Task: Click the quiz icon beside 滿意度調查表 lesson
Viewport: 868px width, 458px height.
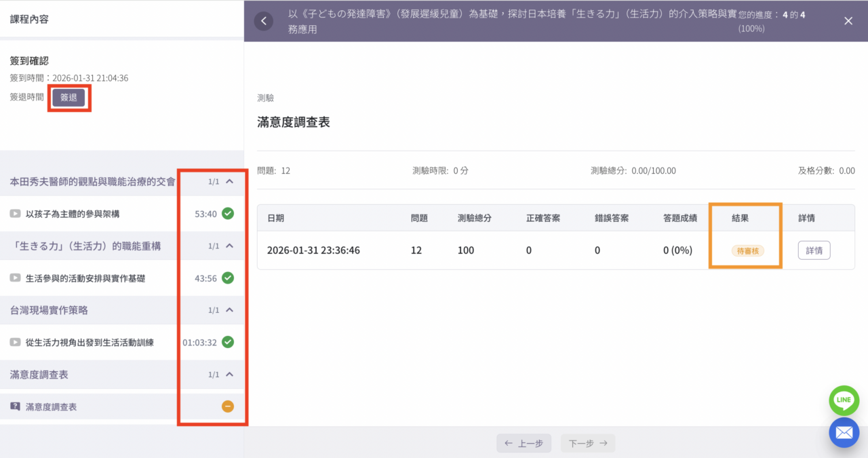Action: pyautogui.click(x=15, y=406)
